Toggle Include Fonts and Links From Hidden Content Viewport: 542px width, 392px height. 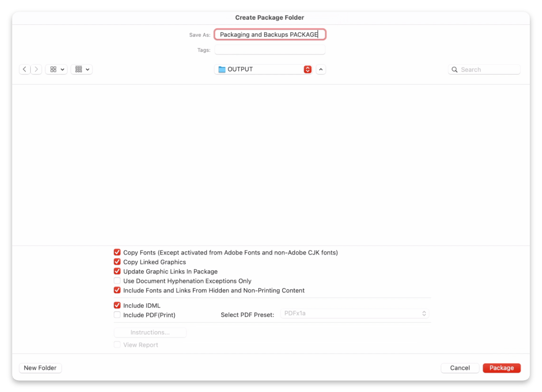coord(117,290)
